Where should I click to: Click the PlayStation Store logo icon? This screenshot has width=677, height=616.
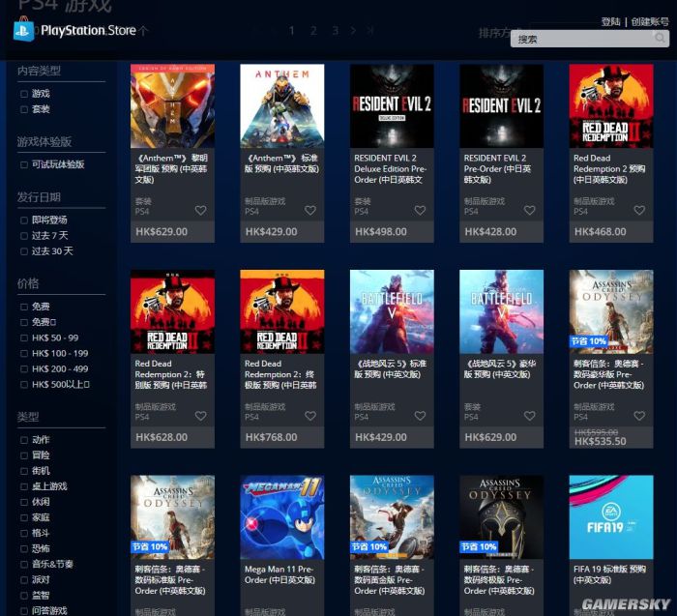pos(23,30)
